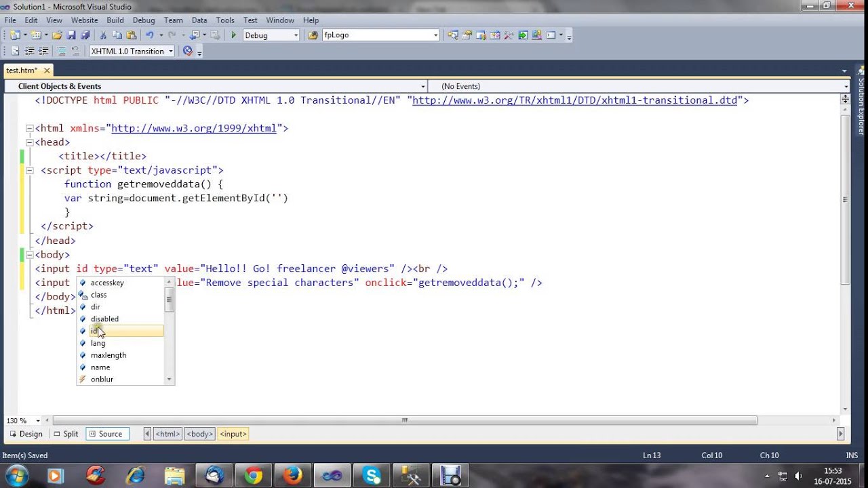Open Internet Explorer from the taskbar
The height and width of the screenshot is (488, 868).
pyautogui.click(x=136, y=476)
